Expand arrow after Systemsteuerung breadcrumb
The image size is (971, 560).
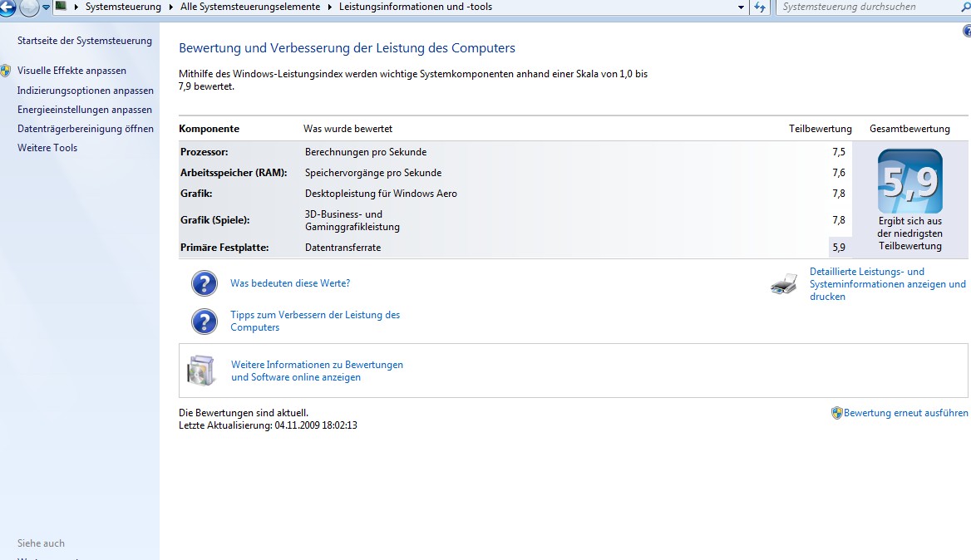171,7
